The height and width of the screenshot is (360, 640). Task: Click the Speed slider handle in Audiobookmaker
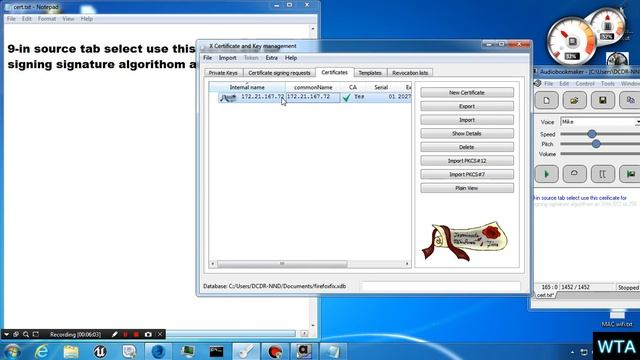click(x=592, y=134)
